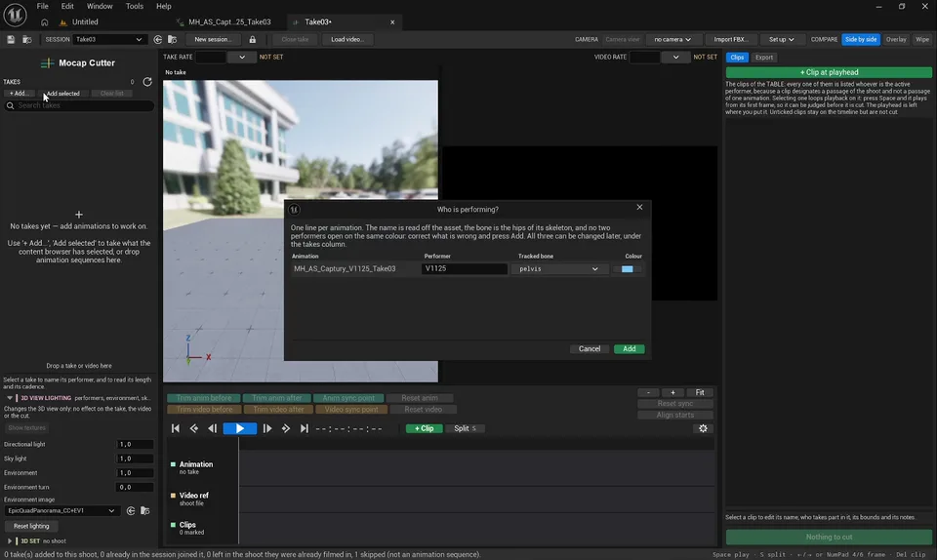Close the Who is performing dialog

(x=639, y=207)
